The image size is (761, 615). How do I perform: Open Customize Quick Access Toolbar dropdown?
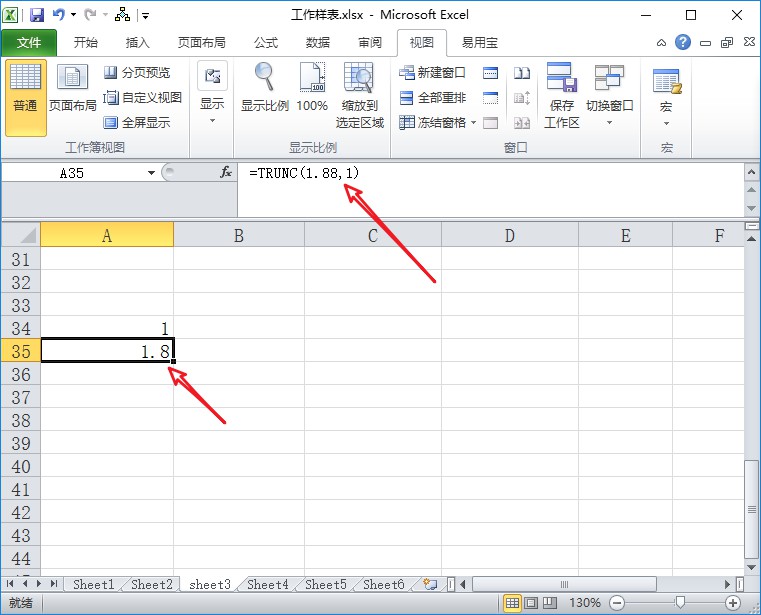[146, 16]
